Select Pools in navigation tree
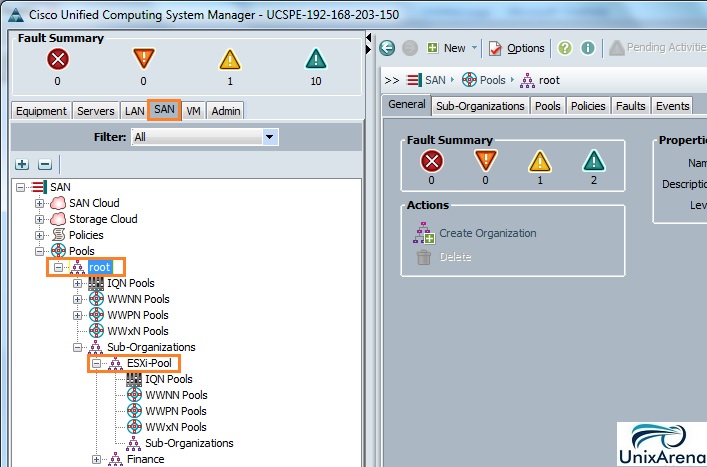The height and width of the screenshot is (467, 707). (x=82, y=251)
